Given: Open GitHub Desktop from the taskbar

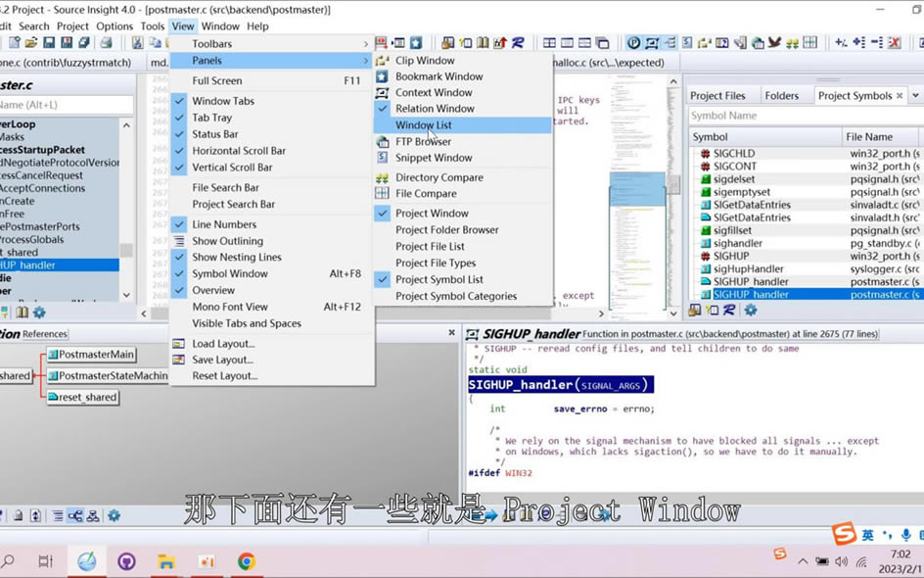Looking at the screenshot, I should [126, 561].
